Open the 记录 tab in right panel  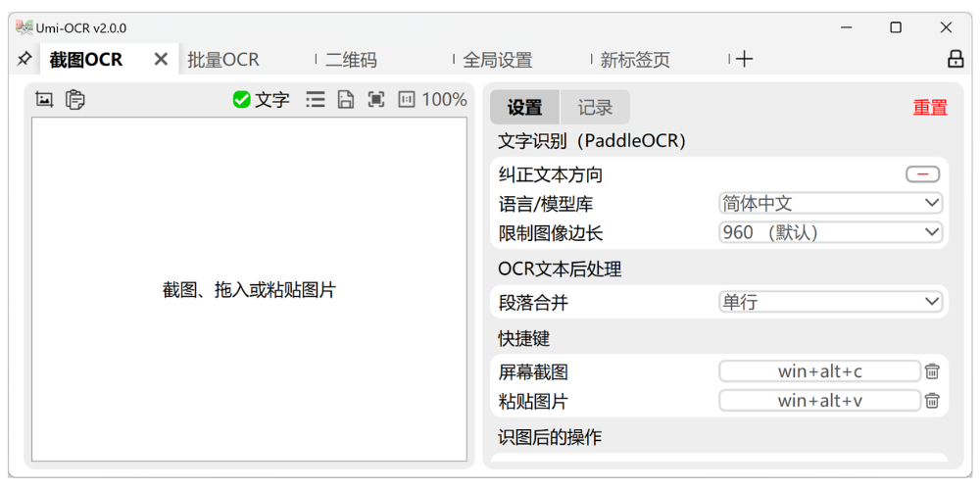click(x=595, y=108)
